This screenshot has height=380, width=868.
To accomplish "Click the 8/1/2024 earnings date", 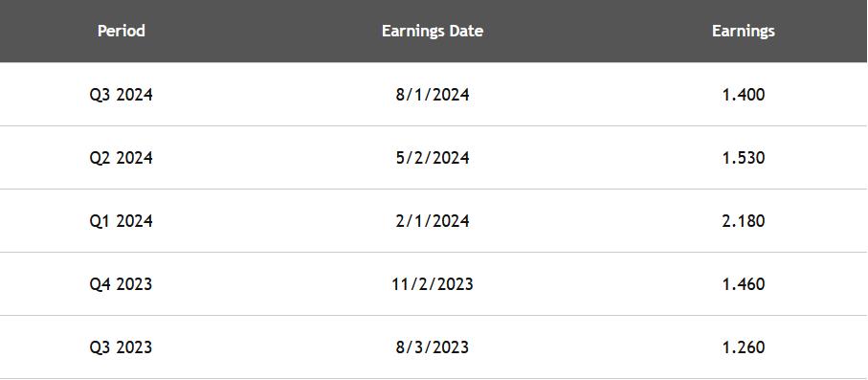I will pos(433,95).
